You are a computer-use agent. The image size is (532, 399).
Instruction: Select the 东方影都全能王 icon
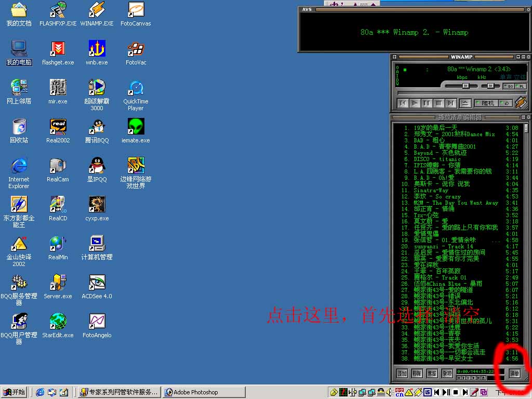19,212
